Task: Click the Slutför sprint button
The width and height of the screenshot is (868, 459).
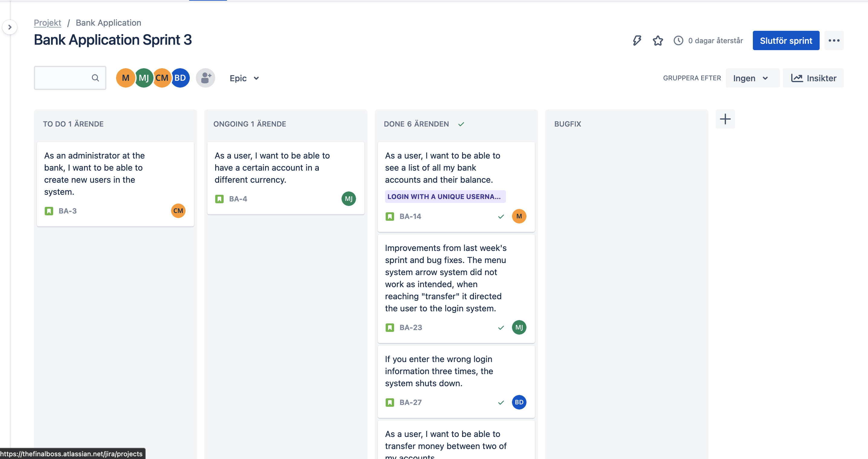Action: click(x=786, y=40)
